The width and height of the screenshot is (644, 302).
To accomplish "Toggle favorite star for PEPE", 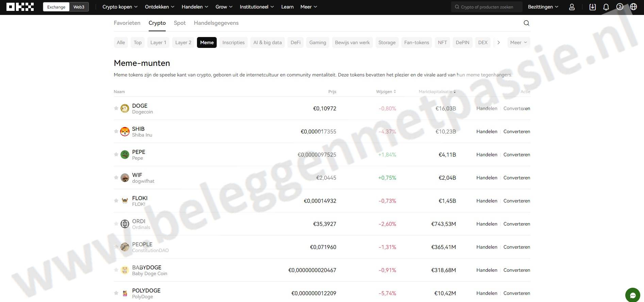I will [x=116, y=155].
